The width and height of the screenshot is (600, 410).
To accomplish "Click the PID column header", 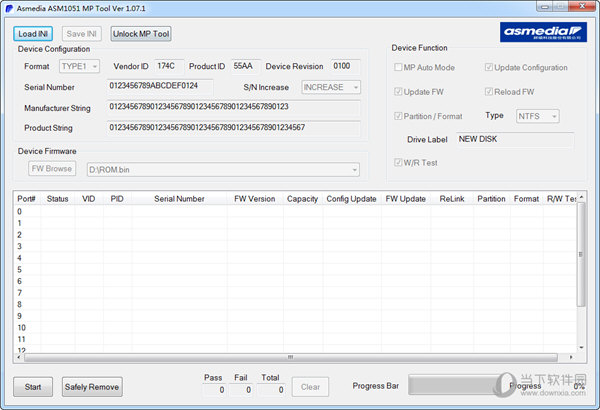I will 117,199.
